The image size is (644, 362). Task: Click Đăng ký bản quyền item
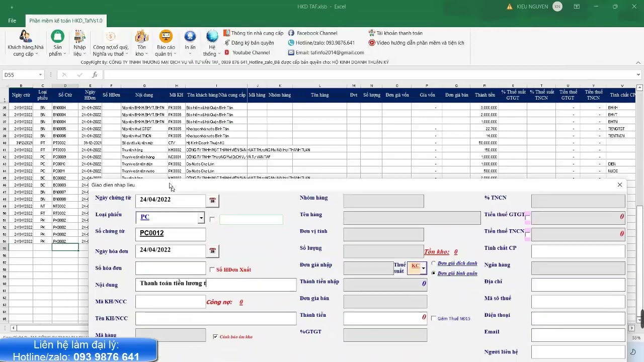[249, 43]
